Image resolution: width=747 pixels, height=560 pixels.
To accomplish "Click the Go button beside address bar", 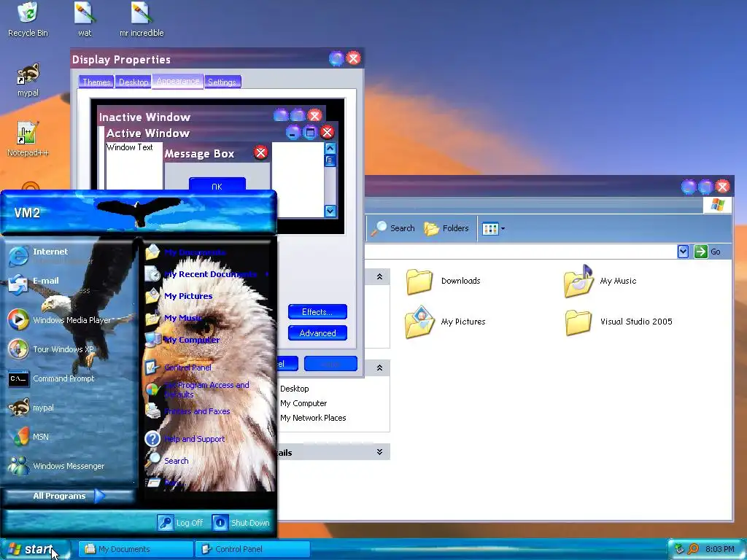I will [x=708, y=252].
